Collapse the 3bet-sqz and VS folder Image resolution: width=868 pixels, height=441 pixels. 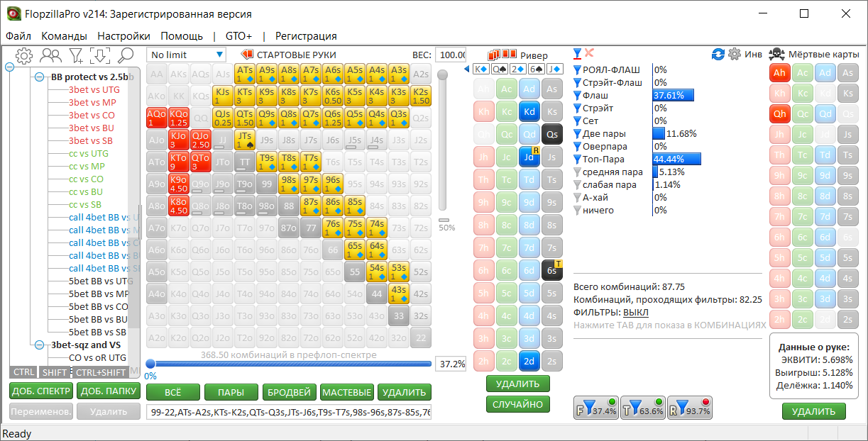coord(41,345)
